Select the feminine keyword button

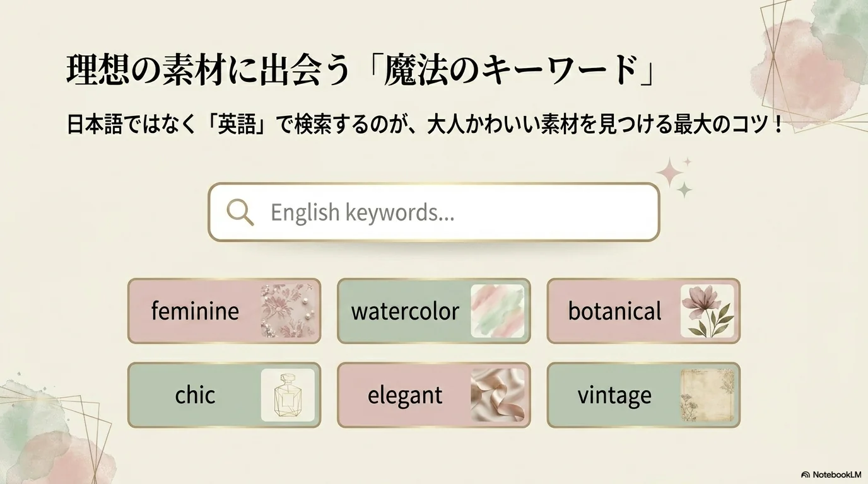224,311
